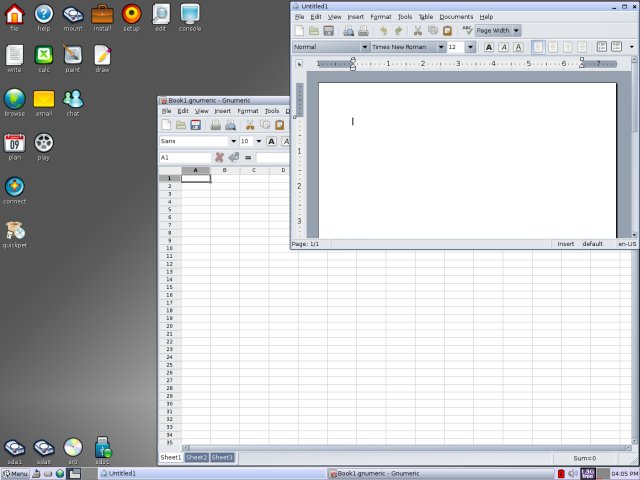Click the Undo arrow in AbiWord toolbar

[x=383, y=31]
